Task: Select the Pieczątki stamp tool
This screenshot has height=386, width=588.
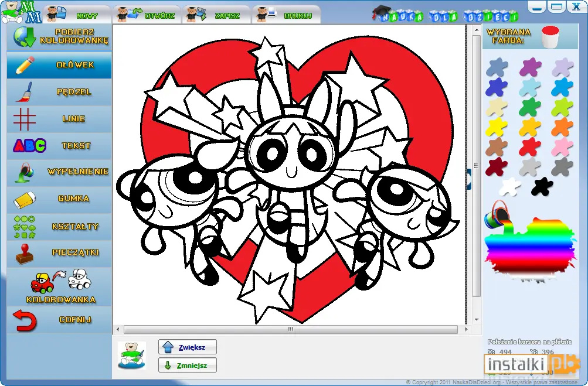Action: pyautogui.click(x=59, y=253)
